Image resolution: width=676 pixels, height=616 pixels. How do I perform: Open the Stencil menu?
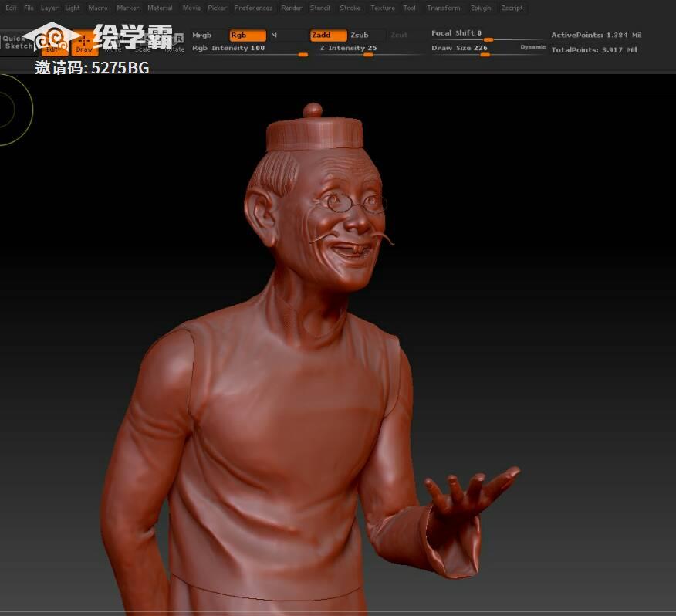[320, 8]
